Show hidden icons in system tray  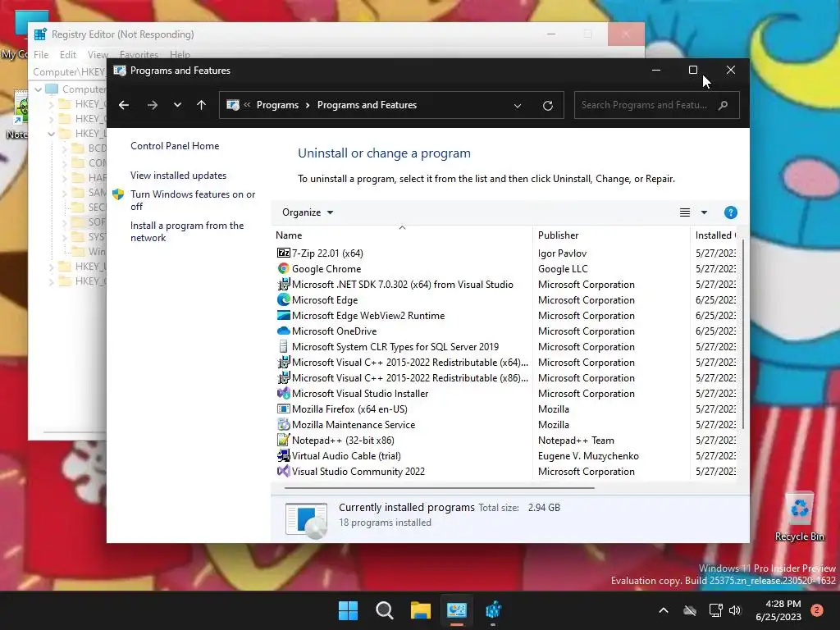[663, 610]
